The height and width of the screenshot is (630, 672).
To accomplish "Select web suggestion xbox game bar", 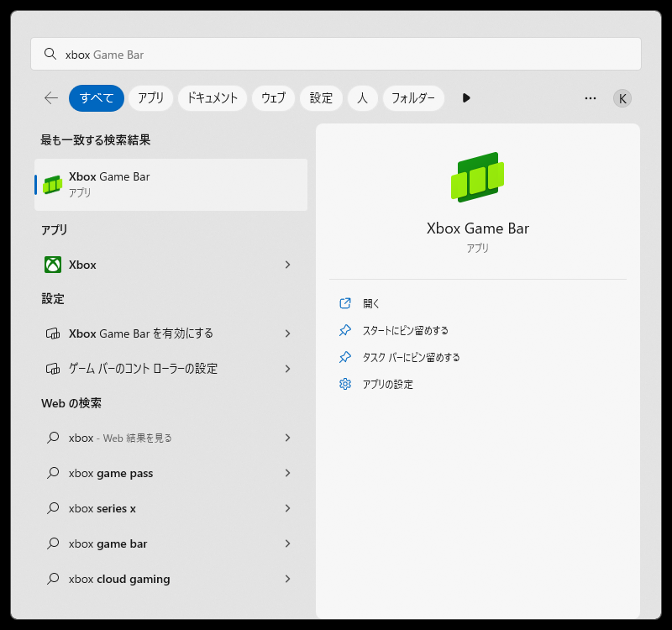I will coord(171,543).
